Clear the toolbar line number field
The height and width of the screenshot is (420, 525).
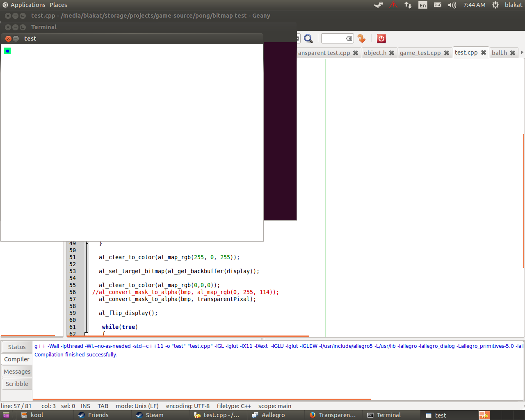pyautogui.click(x=349, y=39)
